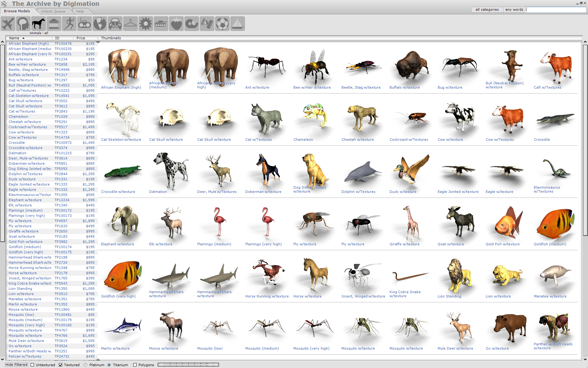Sort the list by ID column
Image resolution: width=588 pixels, height=368 pixels.
click(x=62, y=38)
